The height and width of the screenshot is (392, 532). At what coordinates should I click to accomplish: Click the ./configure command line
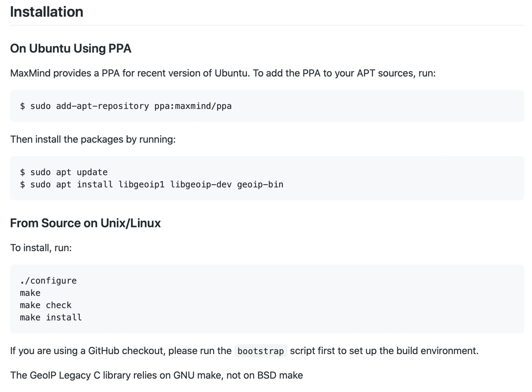(48, 281)
